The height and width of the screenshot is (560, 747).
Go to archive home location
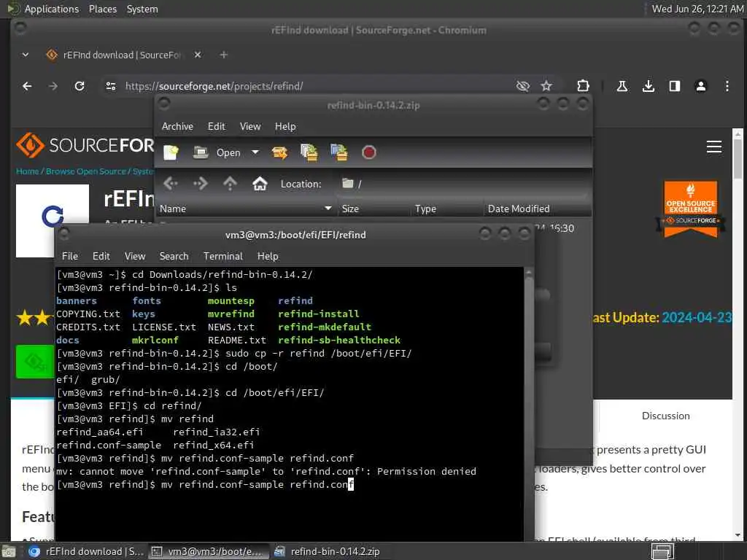260,183
